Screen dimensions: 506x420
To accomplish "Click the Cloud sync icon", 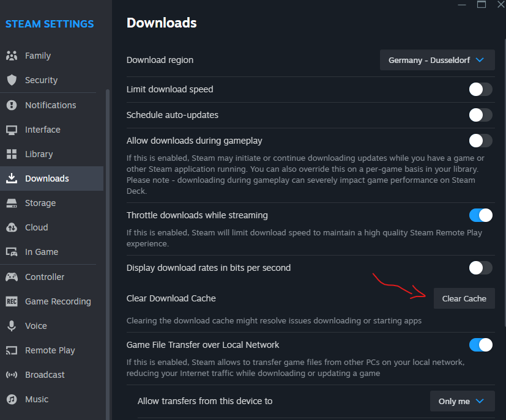I will pyautogui.click(x=12, y=227).
